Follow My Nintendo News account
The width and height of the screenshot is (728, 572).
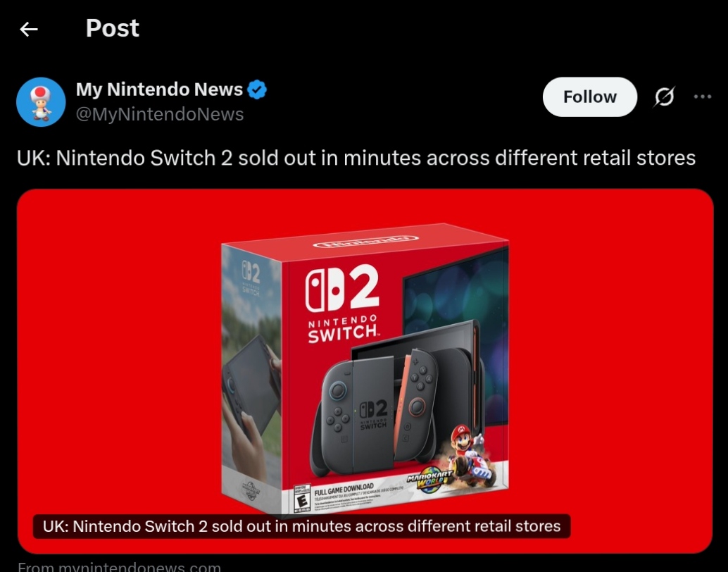tap(589, 97)
